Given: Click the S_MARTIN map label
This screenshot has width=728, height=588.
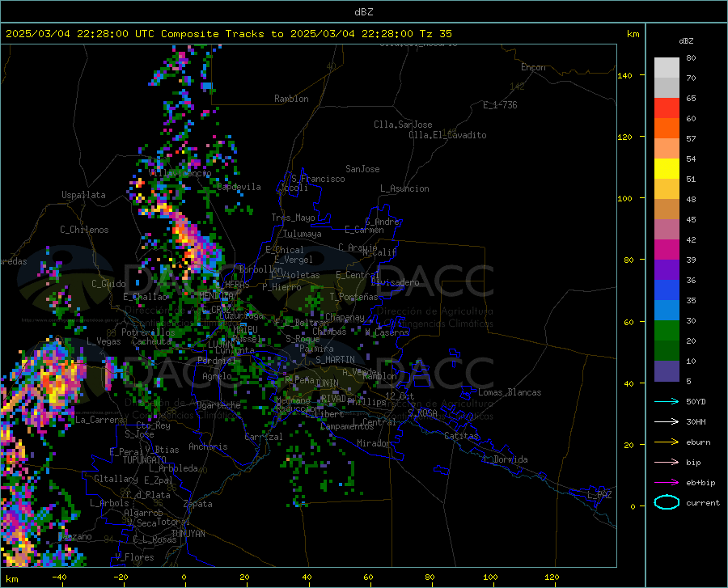Looking at the screenshot, I should point(335,360).
